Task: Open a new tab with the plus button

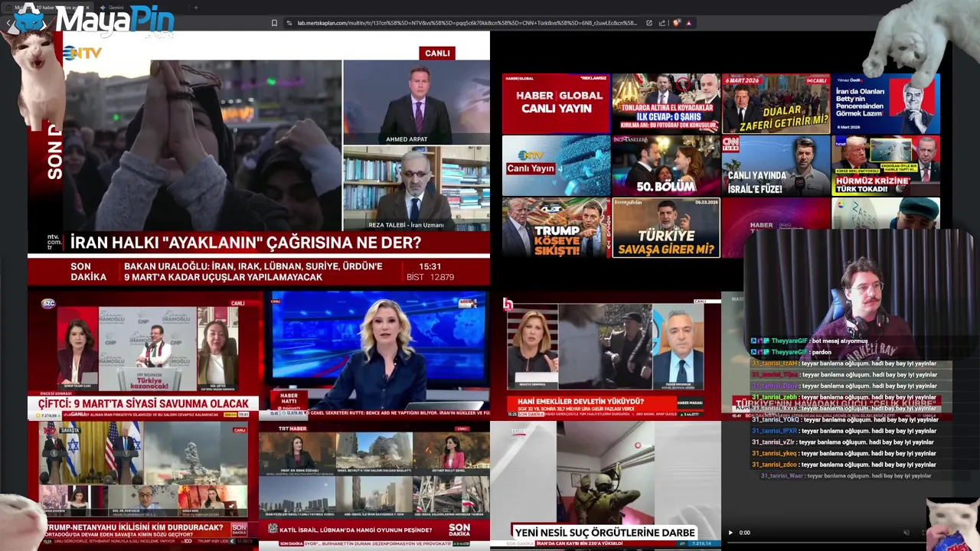Action: click(195, 8)
